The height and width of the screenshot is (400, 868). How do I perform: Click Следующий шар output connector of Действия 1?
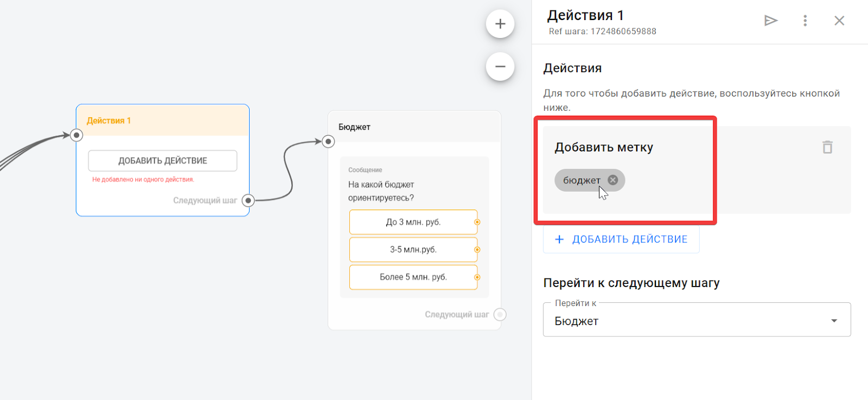[x=248, y=201]
